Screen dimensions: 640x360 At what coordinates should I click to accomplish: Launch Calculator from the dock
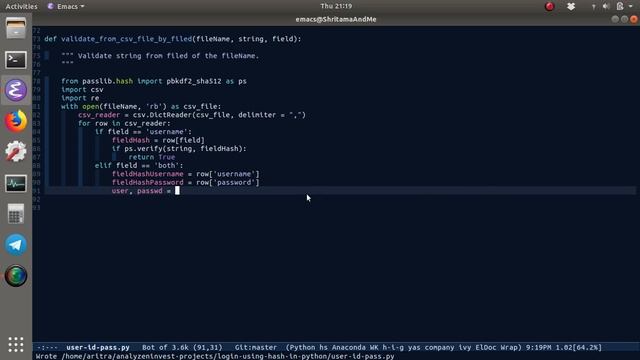(16, 213)
